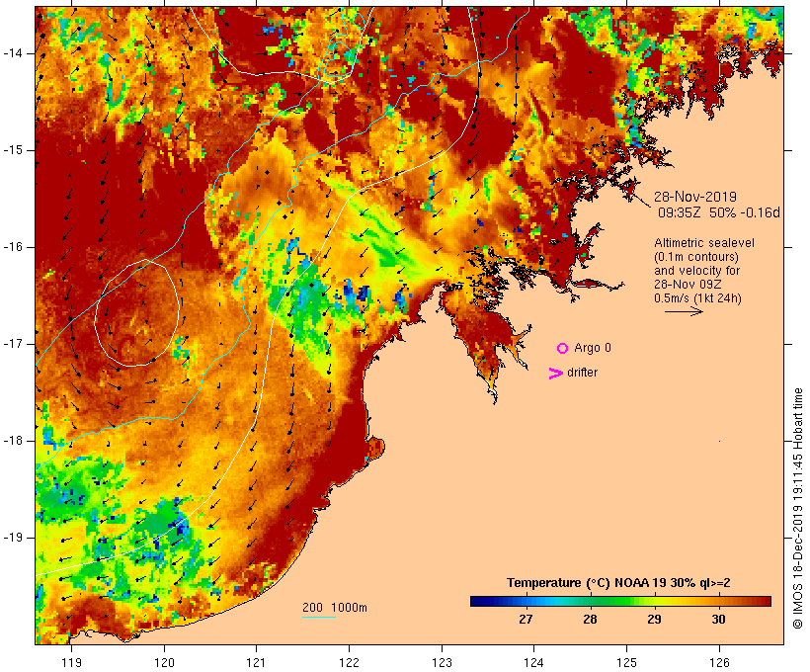
Task: Click the latitude axis label '-19'
Action: (x=14, y=538)
